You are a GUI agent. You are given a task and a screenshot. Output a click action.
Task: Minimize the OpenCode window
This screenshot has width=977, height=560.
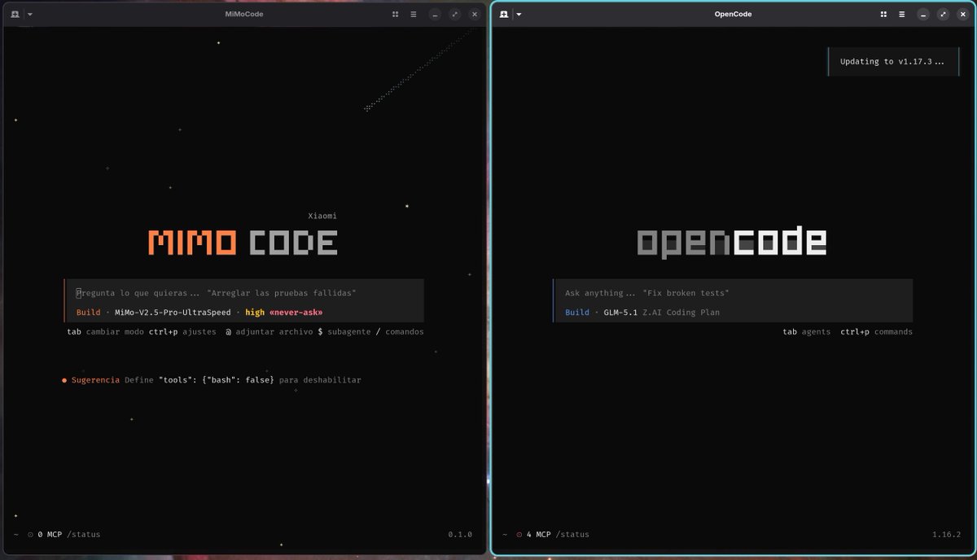pos(923,14)
